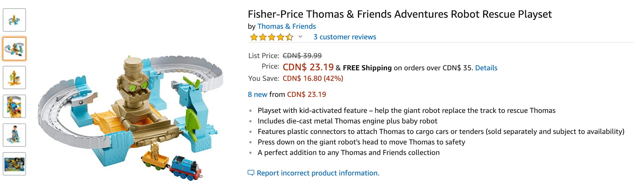The image size is (644, 181).
Task: Click the strikethrough list price CDN$ 39.99
Action: (302, 56)
